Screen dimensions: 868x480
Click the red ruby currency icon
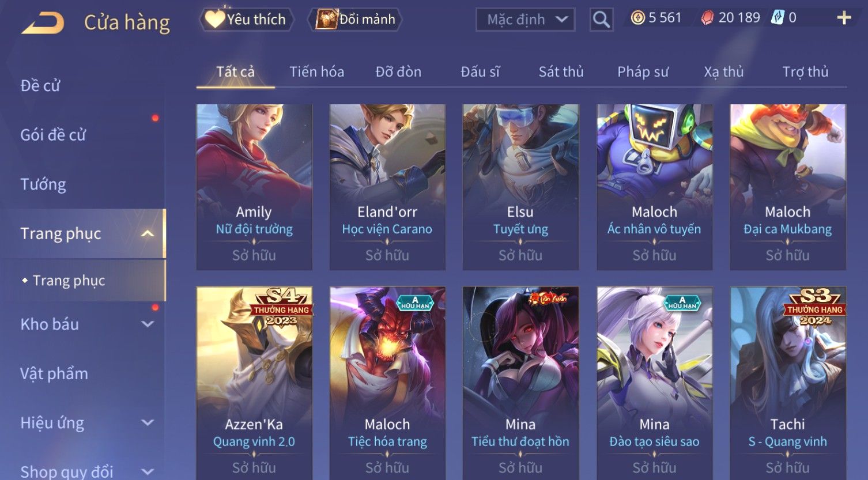(707, 18)
